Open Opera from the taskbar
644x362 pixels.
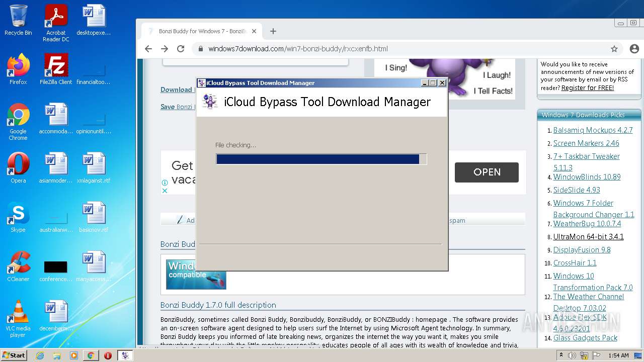108,355
